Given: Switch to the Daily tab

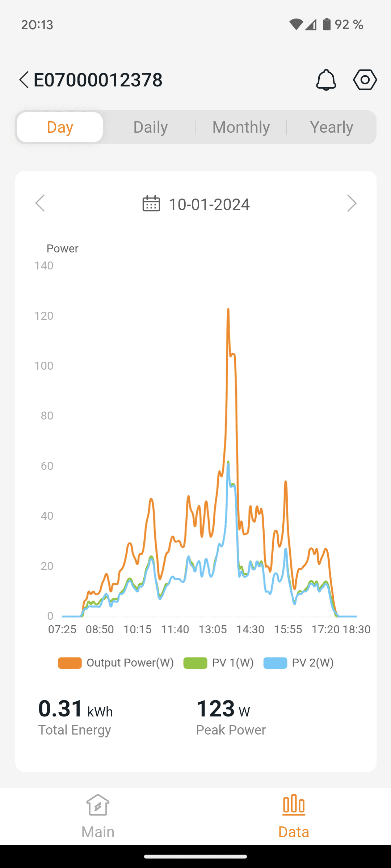Looking at the screenshot, I should click(151, 127).
